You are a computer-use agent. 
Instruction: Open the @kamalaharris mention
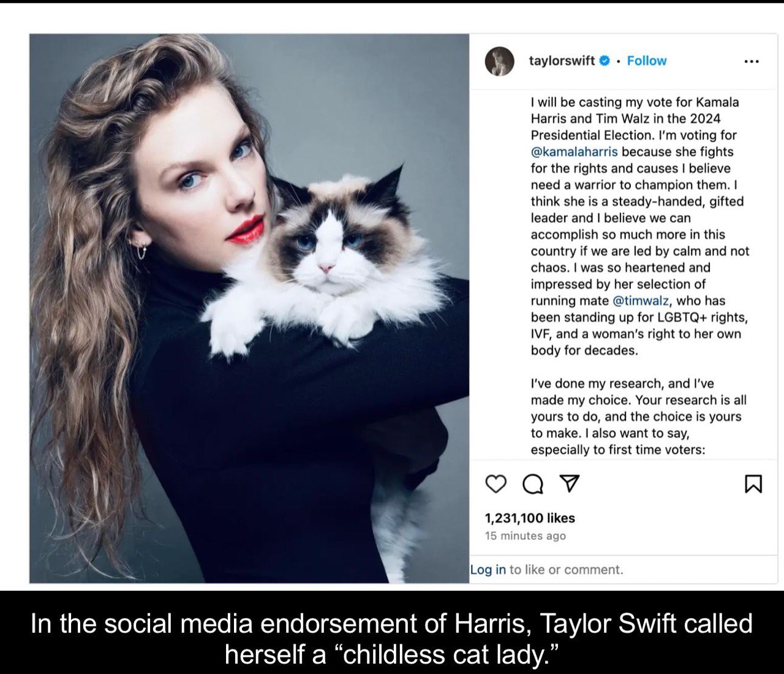[x=574, y=152]
